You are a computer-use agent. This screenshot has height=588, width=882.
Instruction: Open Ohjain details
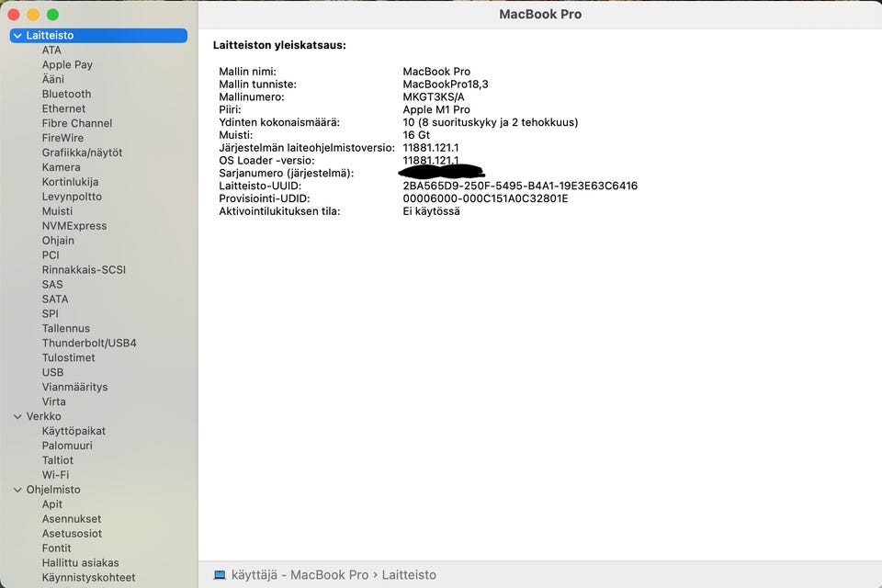click(58, 241)
